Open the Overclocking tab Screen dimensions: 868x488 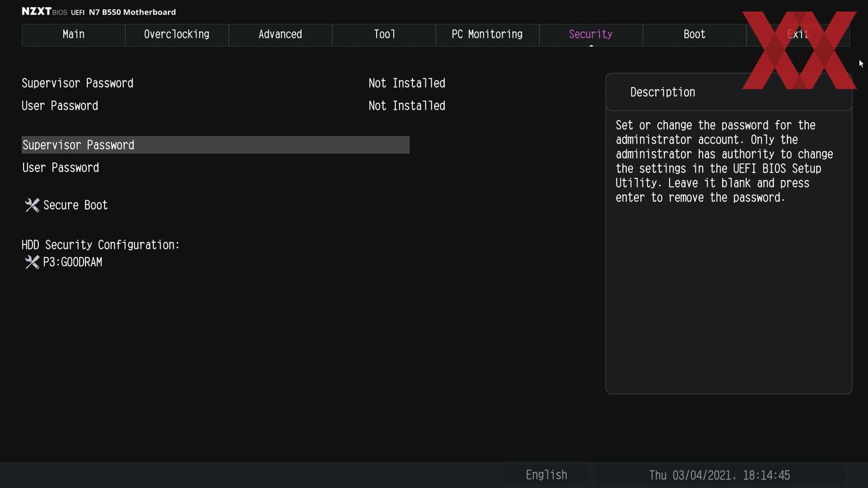[177, 35]
